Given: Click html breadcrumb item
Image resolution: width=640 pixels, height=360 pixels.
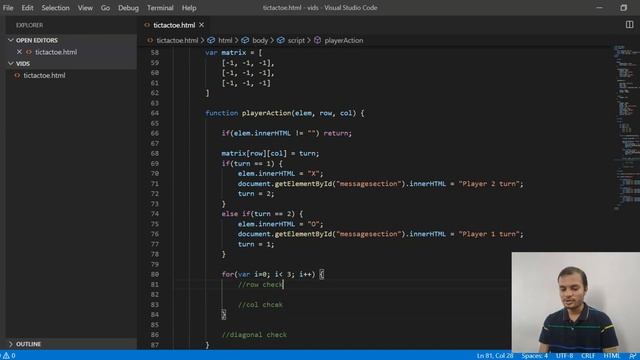Looking at the screenshot, I should 225,40.
